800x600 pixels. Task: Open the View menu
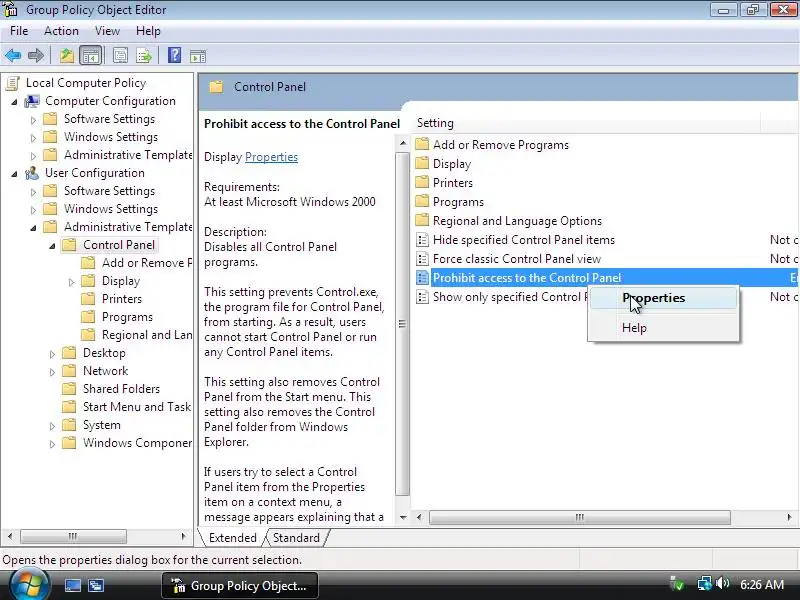point(107,31)
